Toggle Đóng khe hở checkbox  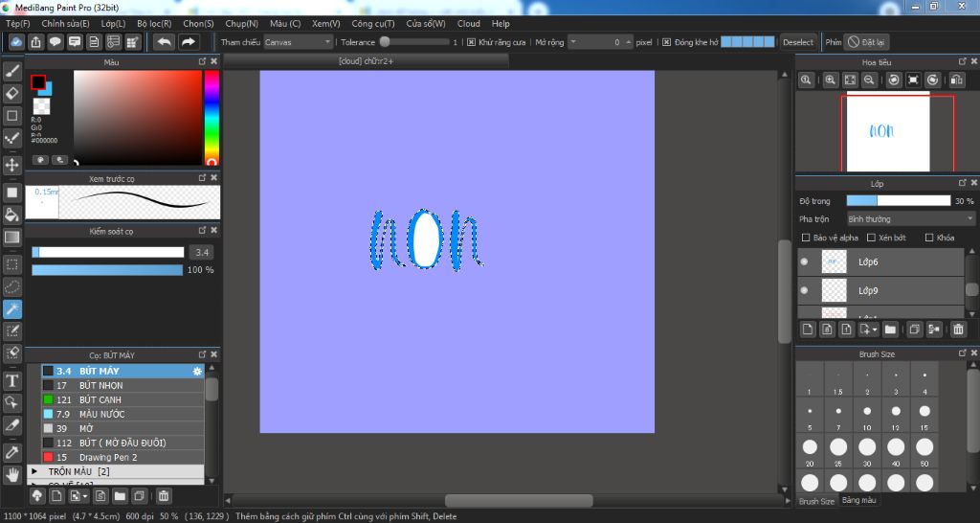click(x=666, y=42)
